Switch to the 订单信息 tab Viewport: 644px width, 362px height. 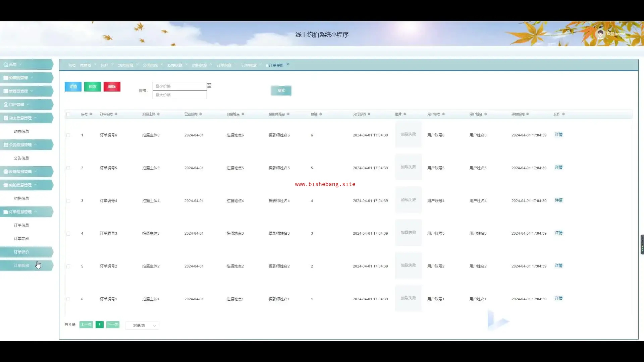(224, 65)
